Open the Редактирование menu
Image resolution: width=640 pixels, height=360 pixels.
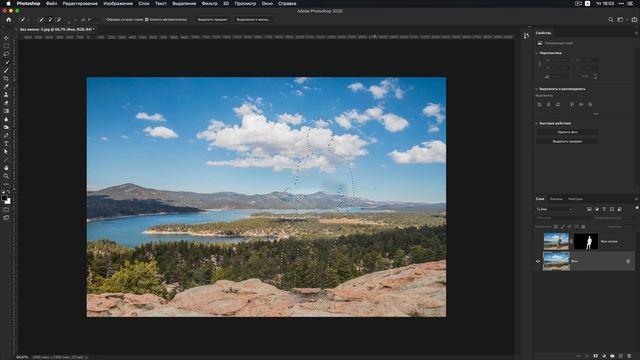click(80, 3)
